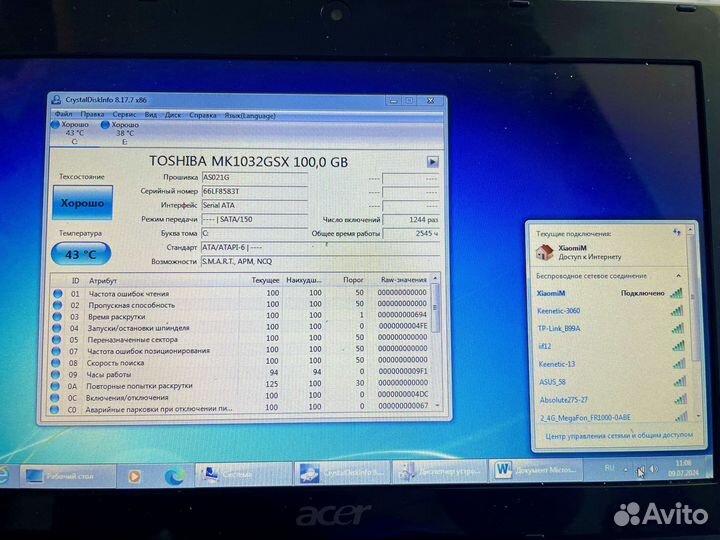Click the network list scrollbar down arrow
Image resolution: width=720 pixels, height=540 pixels.
698,416
